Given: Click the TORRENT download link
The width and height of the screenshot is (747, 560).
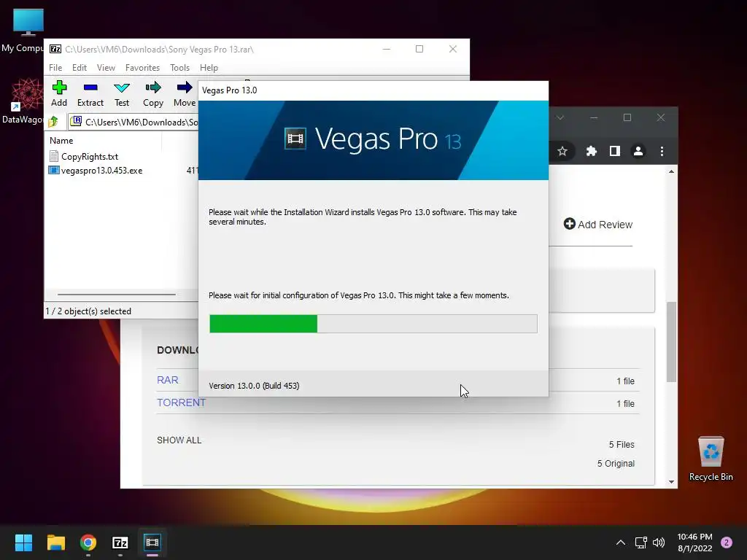Looking at the screenshot, I should (x=181, y=402).
